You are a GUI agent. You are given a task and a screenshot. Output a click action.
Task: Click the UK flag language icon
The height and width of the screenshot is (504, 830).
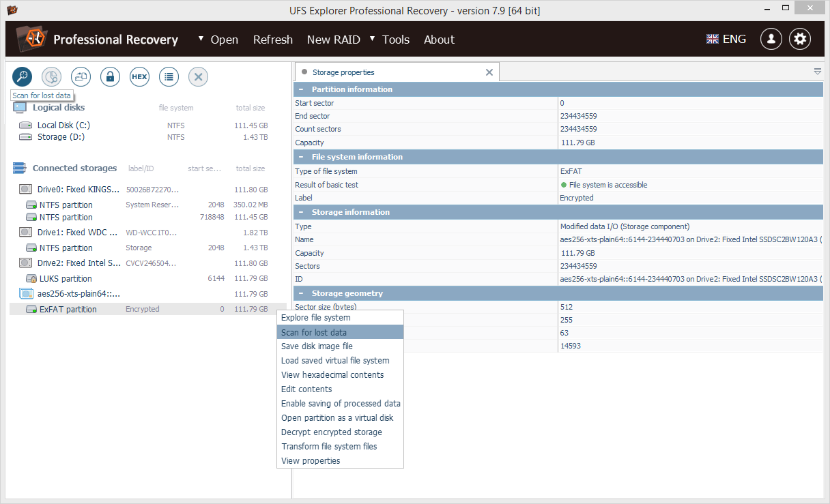[x=713, y=39]
